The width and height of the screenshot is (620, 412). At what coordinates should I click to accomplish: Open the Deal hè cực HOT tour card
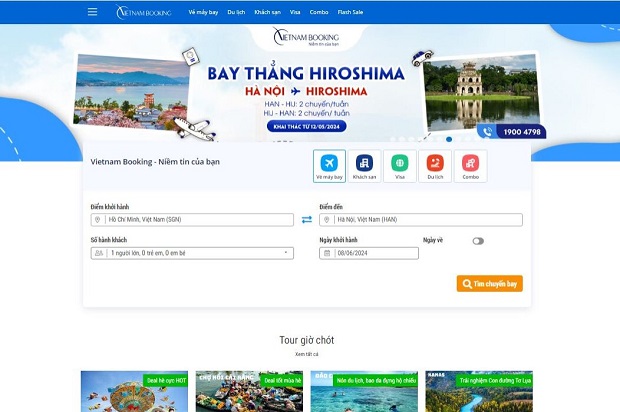coord(134,391)
